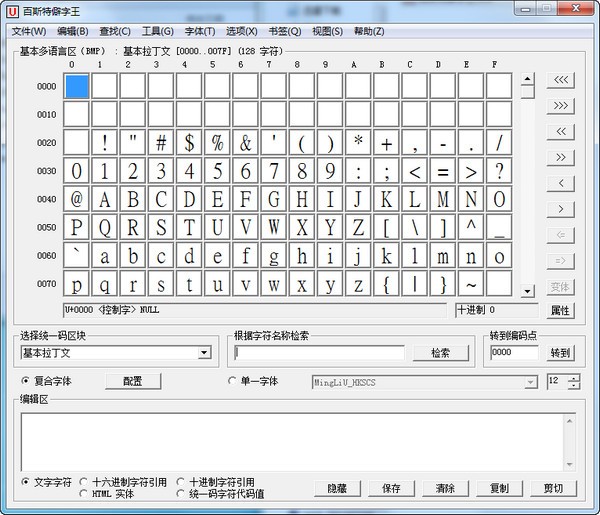
Task: Select the tilde ~ character cell
Action: click(x=471, y=284)
